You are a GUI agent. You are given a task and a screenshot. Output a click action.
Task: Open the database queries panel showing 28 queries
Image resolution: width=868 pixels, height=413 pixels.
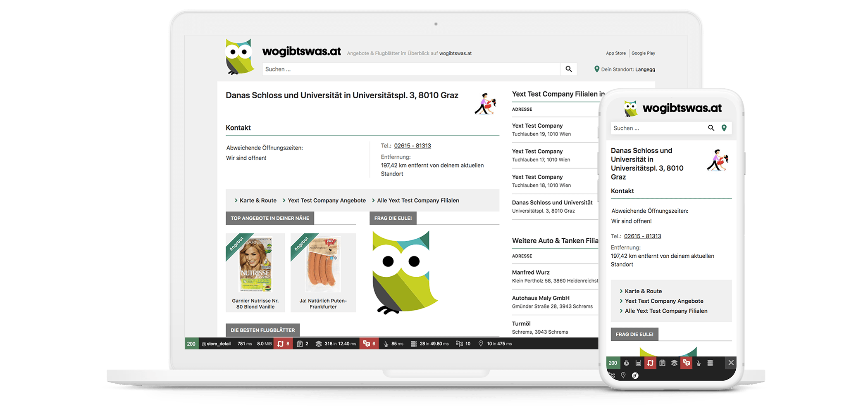pyautogui.click(x=429, y=344)
